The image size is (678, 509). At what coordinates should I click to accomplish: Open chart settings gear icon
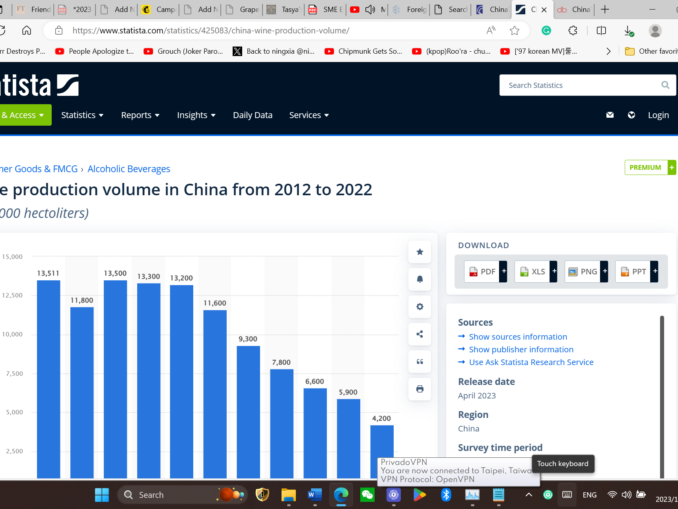pos(420,306)
